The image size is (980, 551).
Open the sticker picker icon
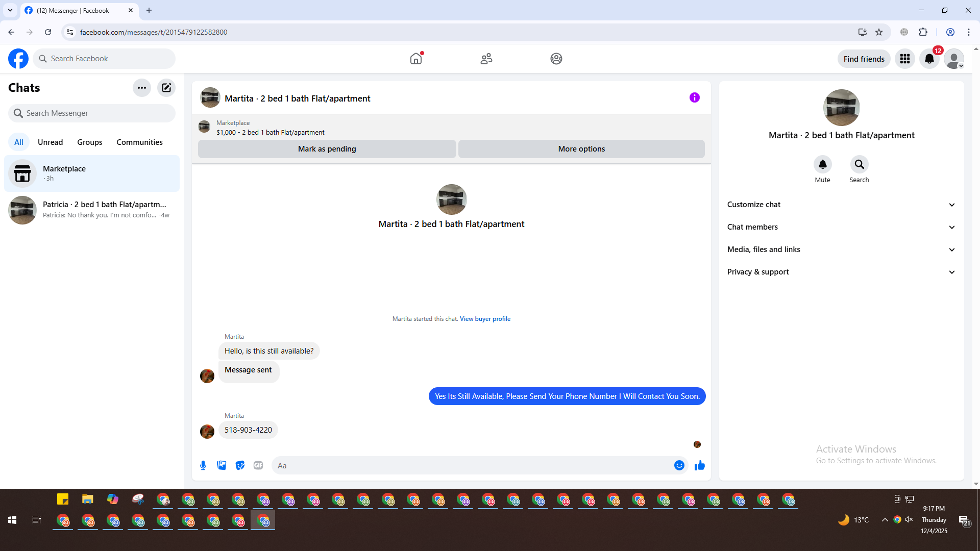tap(240, 465)
